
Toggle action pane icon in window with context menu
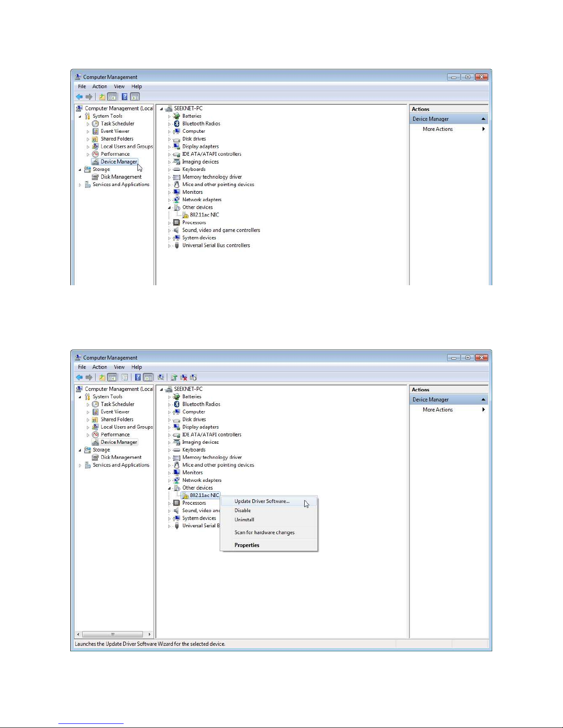[148, 377]
